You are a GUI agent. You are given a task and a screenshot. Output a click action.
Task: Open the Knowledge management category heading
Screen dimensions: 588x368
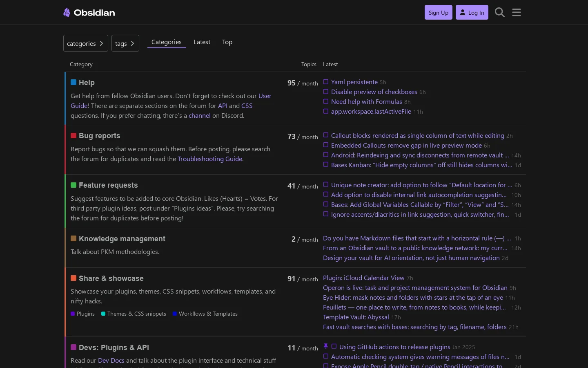pos(122,239)
